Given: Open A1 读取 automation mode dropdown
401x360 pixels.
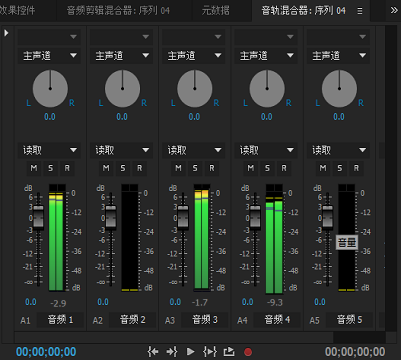Looking at the screenshot, I should [49, 150].
